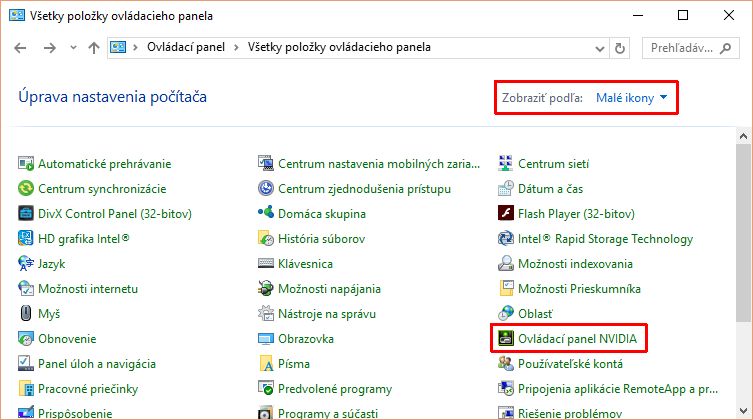Click the Ovládací panel breadcrumb
The image size is (753, 420).
point(186,47)
